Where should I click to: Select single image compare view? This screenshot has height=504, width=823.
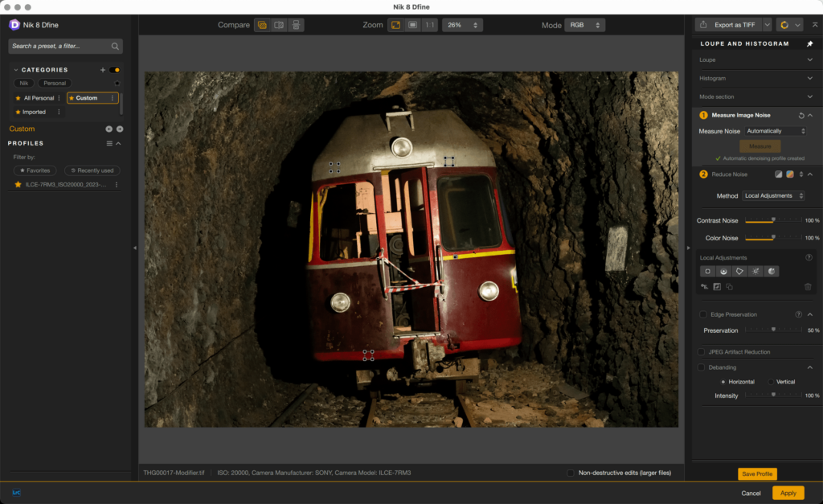coord(262,25)
